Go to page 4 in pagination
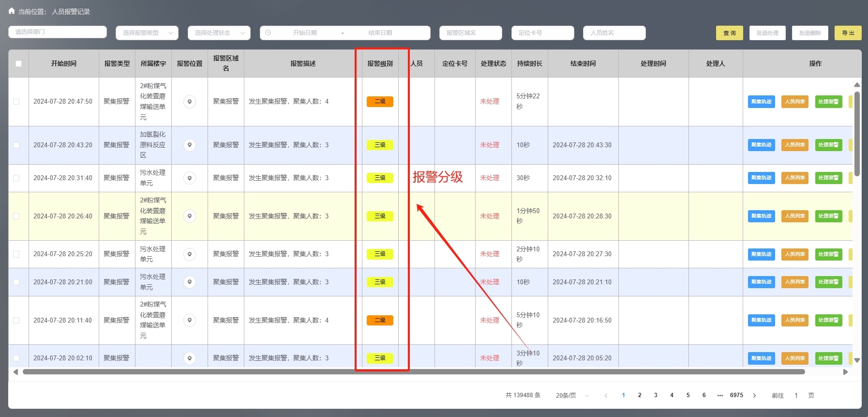The width and height of the screenshot is (868, 417). click(x=672, y=395)
